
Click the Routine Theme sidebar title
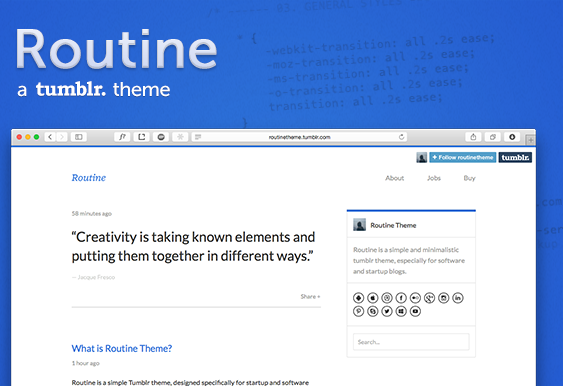(x=393, y=225)
